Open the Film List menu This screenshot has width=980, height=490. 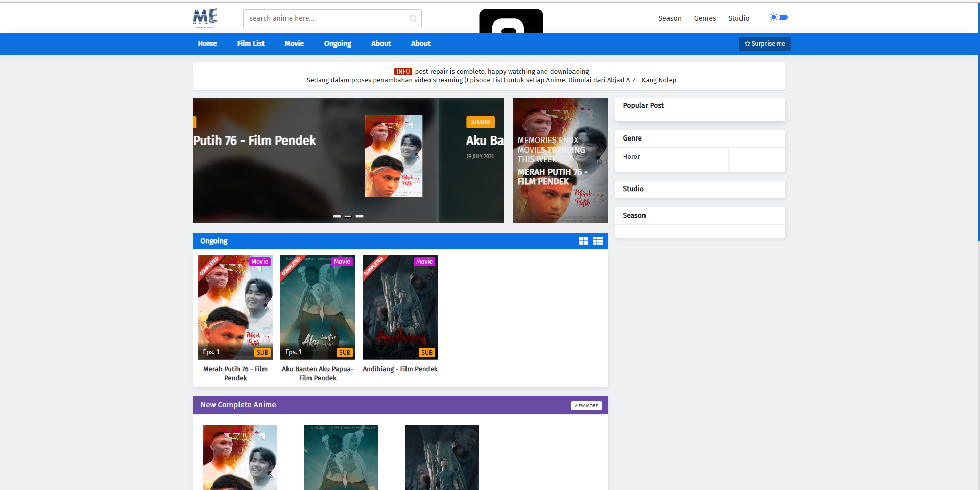(x=251, y=43)
